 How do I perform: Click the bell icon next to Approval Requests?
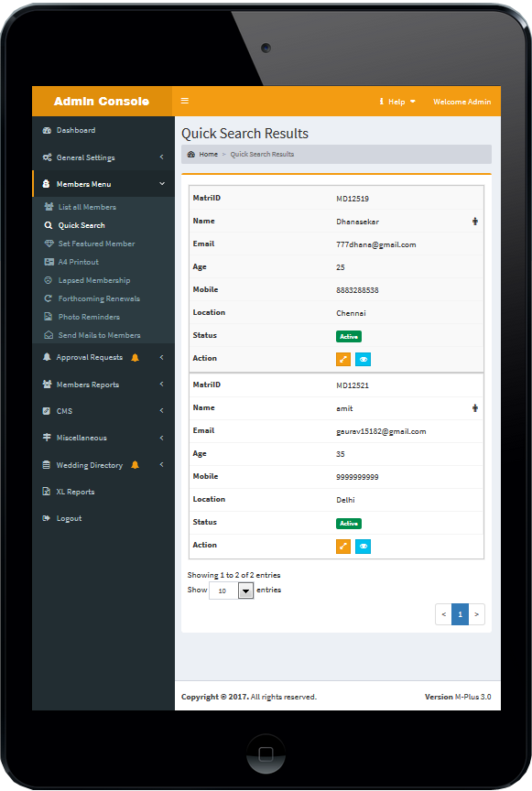135,358
